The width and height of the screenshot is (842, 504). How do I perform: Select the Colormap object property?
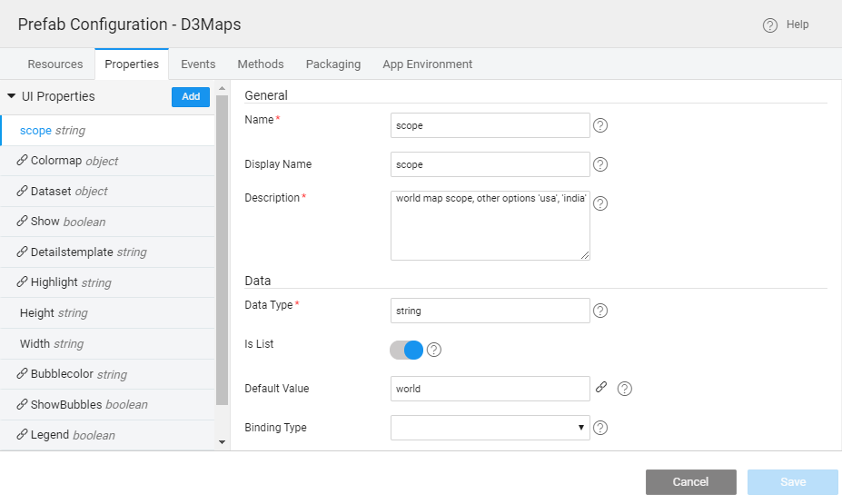pos(74,161)
